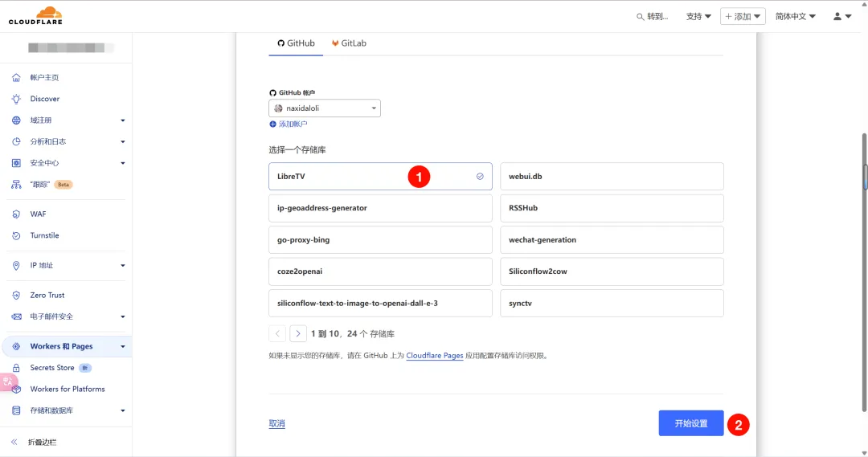Open the Add dropdown button
The image size is (868, 457).
tap(743, 17)
